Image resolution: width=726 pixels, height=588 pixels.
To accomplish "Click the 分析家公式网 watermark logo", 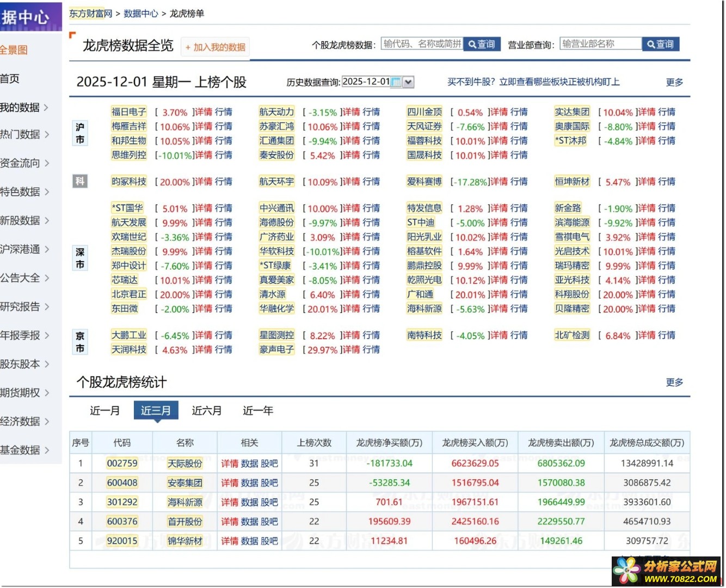I will pyautogui.click(x=666, y=571).
